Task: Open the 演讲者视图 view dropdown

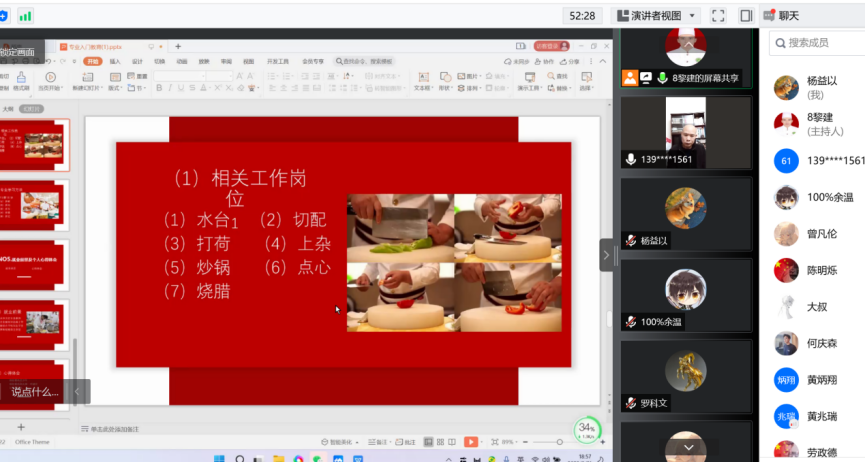Action: coord(658,15)
